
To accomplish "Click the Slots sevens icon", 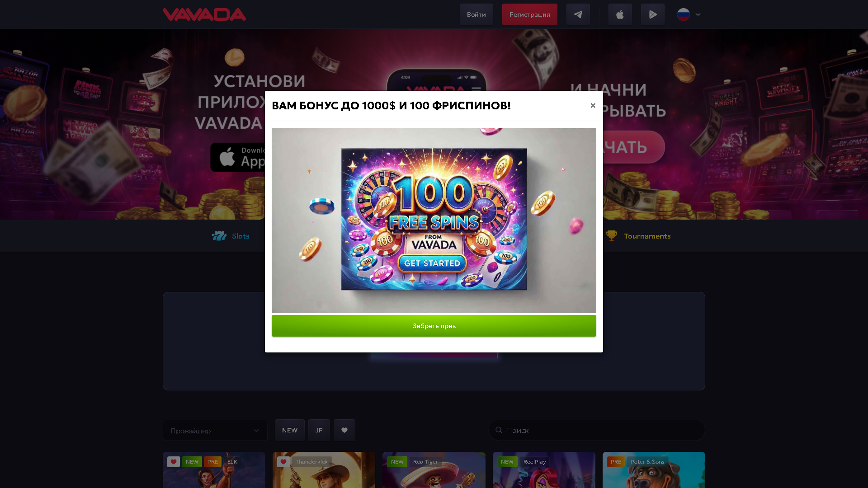I will click(x=219, y=236).
